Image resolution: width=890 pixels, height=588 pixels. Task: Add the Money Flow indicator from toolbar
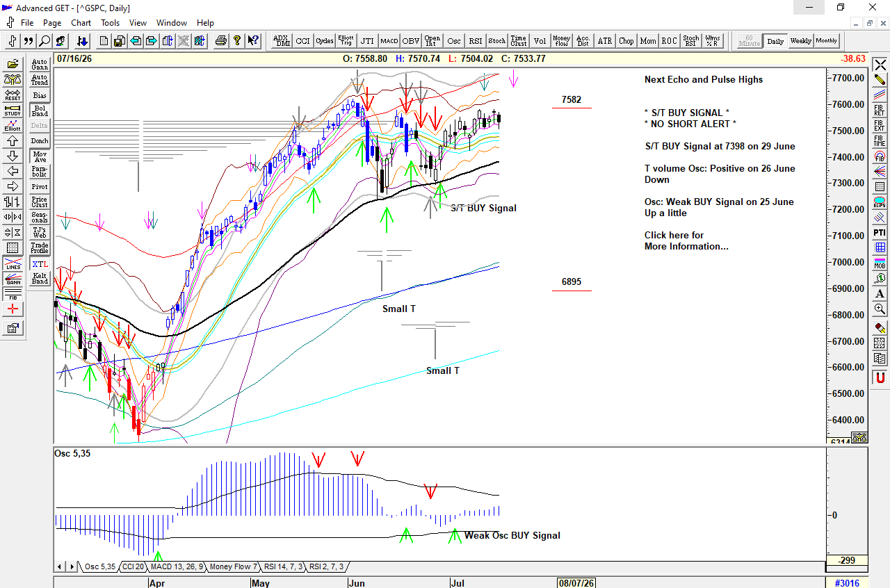(562, 40)
